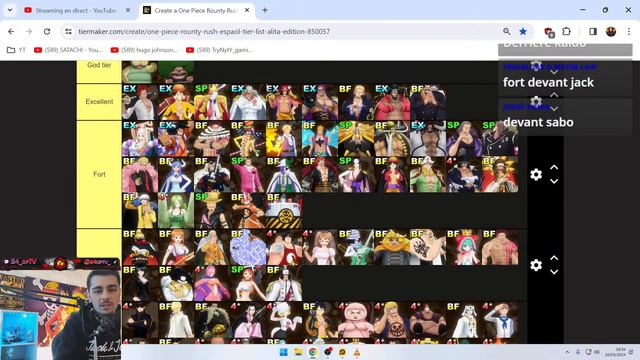Open File Explorer from taskbar
Image resolution: width=640 pixels, height=360 pixels.
pos(298,352)
